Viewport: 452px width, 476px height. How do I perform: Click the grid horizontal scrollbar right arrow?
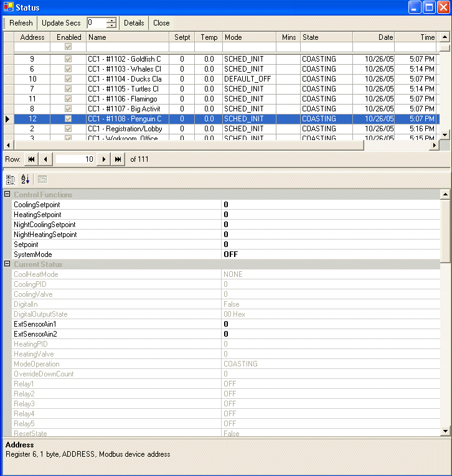point(435,145)
